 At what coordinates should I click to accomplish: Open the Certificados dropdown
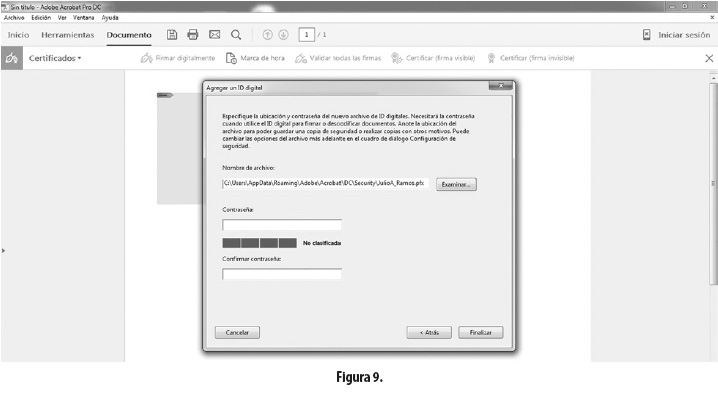coord(55,58)
